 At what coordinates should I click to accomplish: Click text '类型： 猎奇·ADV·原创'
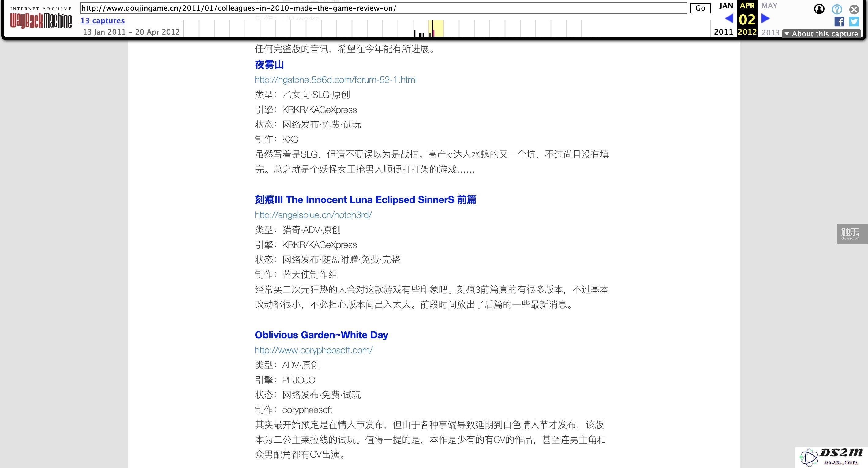pyautogui.click(x=298, y=230)
